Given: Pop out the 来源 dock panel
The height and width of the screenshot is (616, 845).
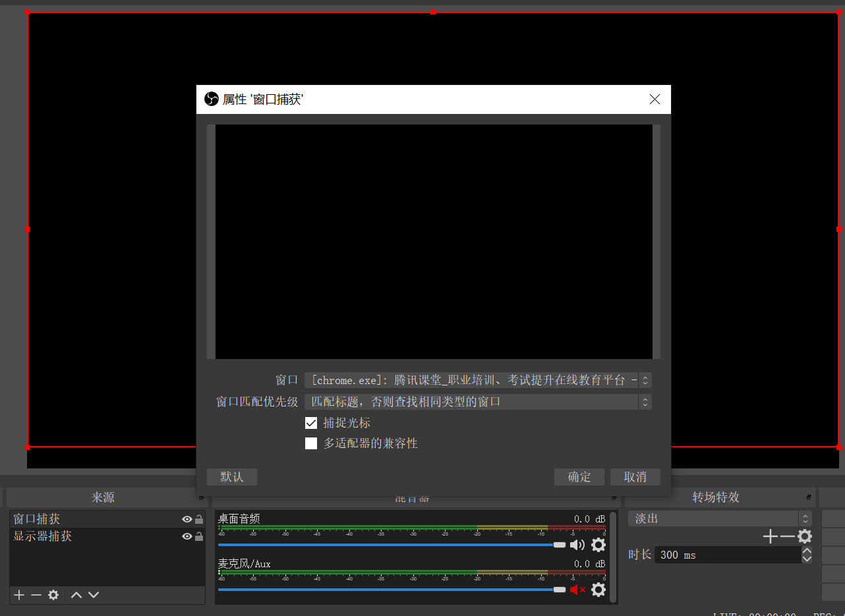Looking at the screenshot, I should point(201,497).
